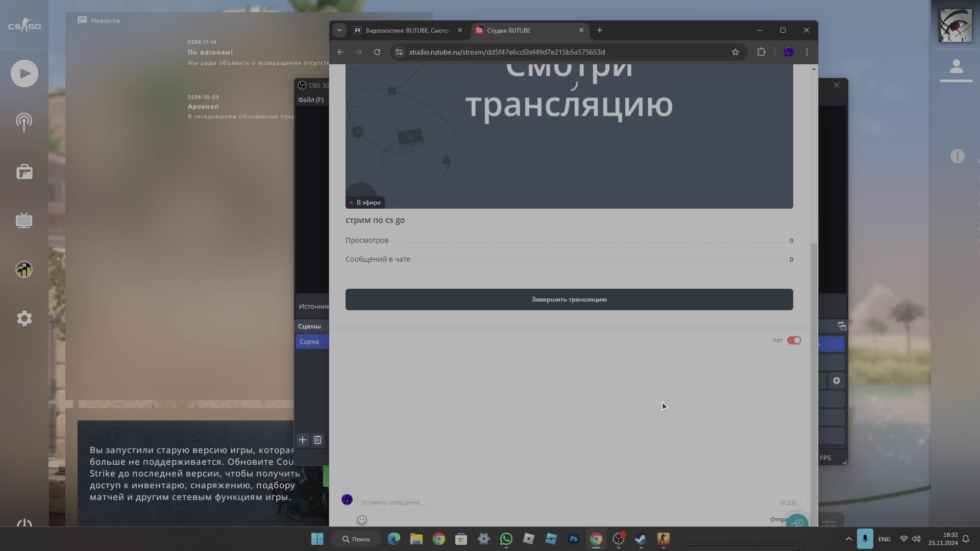Bookmark this page with the star icon

click(735, 52)
